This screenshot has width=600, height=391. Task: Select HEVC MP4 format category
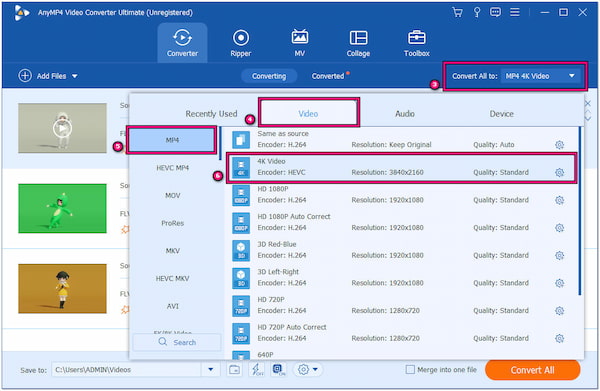coord(172,168)
